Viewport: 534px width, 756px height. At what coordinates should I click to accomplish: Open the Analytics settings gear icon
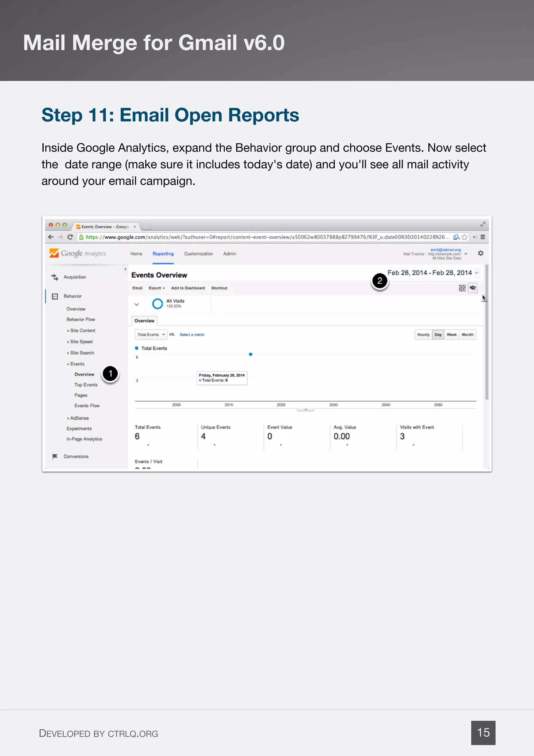[x=481, y=253]
